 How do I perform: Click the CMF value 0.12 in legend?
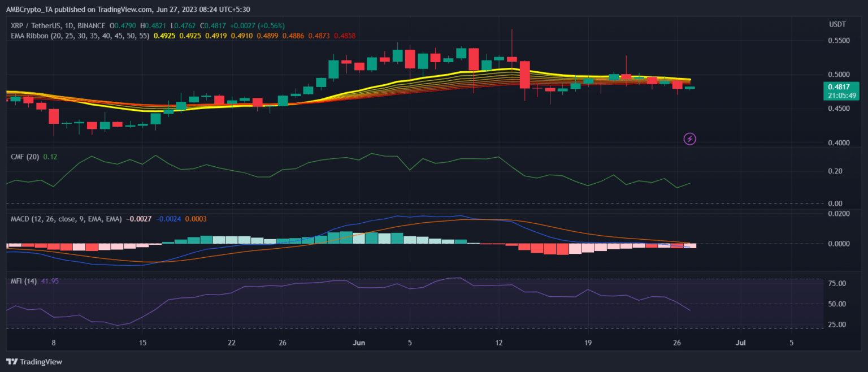(x=50, y=157)
